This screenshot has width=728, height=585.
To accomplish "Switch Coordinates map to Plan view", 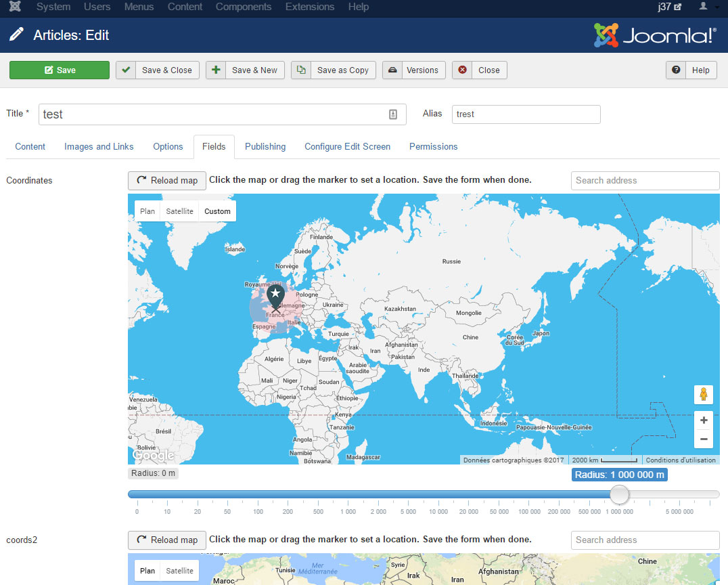I will [147, 211].
